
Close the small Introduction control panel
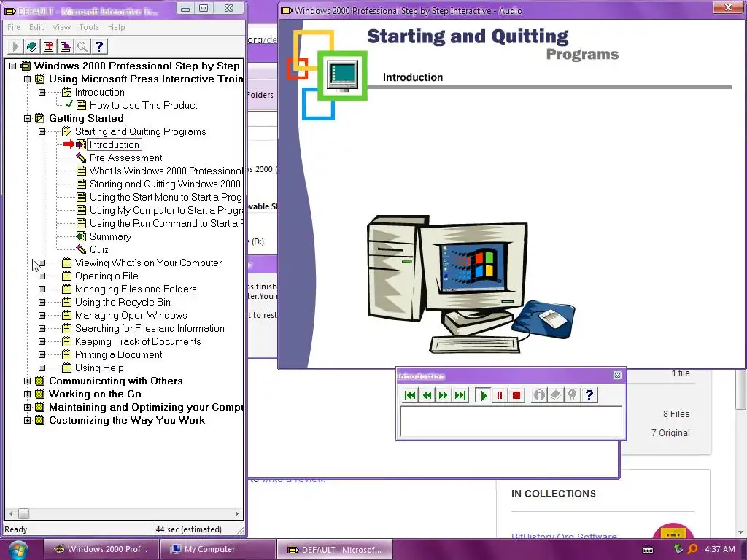[617, 376]
